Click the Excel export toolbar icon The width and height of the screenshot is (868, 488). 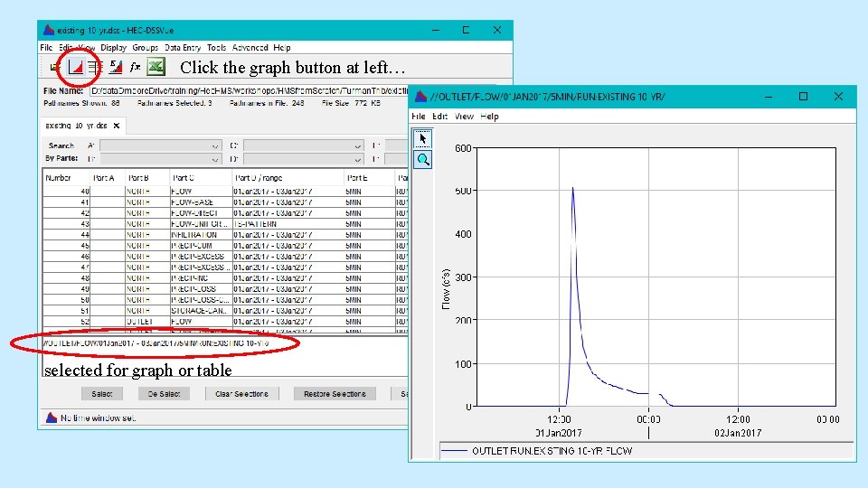[x=156, y=67]
